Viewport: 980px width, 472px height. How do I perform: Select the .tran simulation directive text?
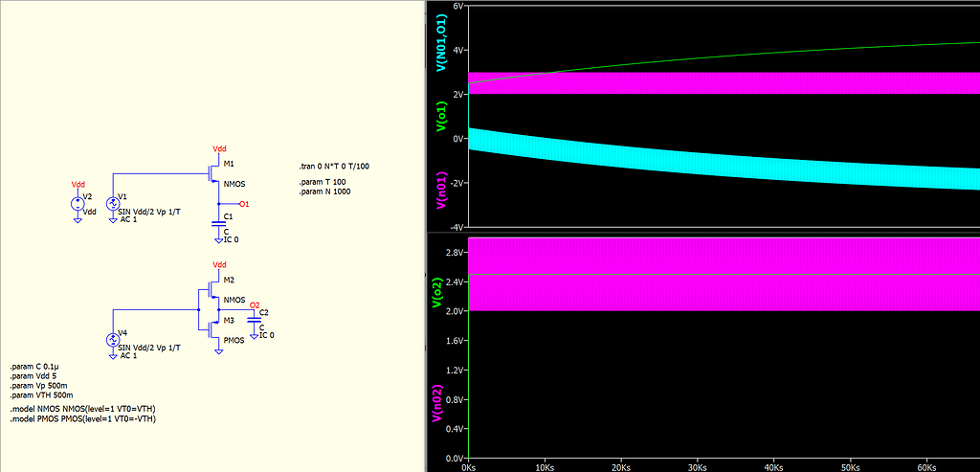point(334,167)
